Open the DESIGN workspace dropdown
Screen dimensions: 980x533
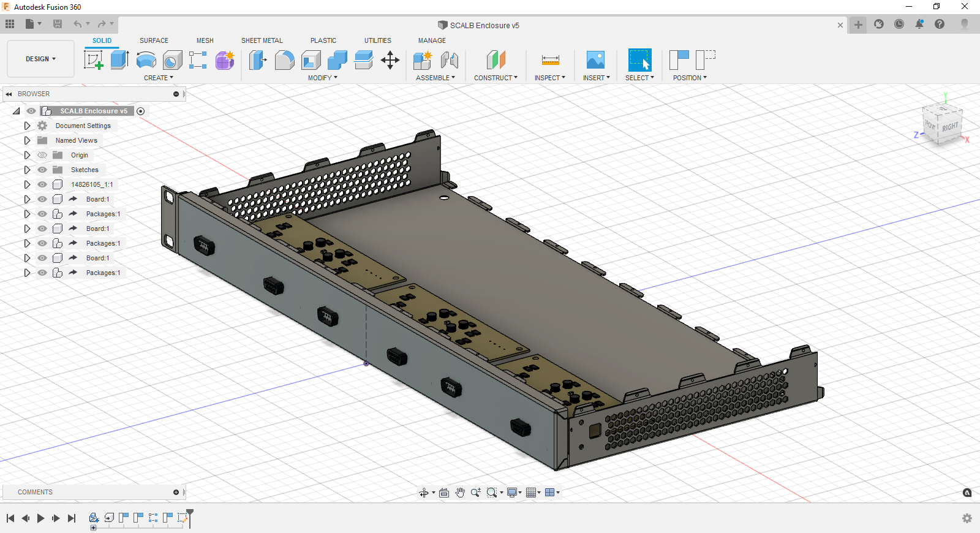[x=40, y=59]
